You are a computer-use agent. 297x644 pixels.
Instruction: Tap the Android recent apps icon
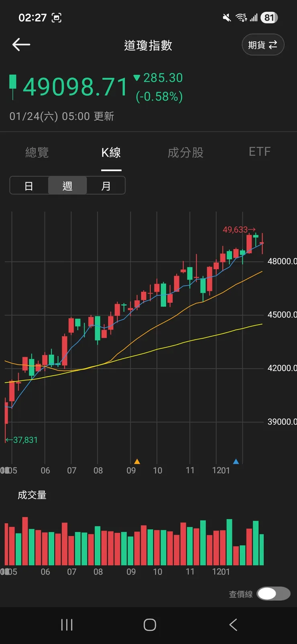click(67, 625)
